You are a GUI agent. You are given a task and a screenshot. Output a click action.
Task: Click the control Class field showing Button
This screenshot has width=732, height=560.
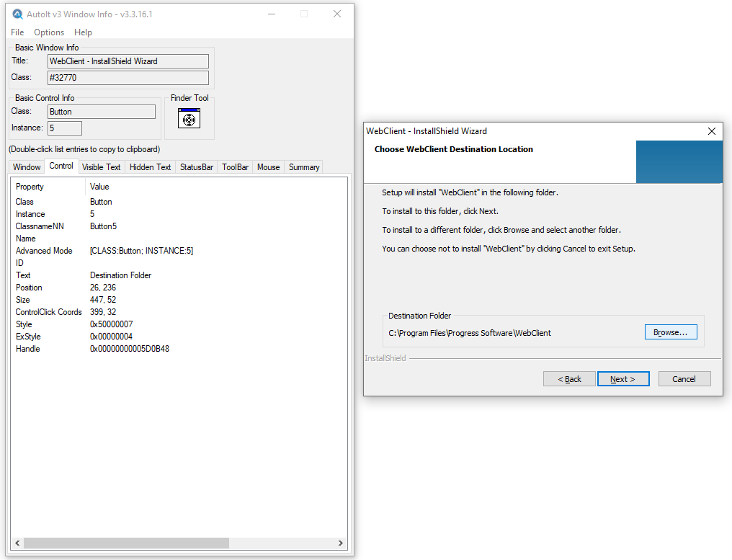102,112
